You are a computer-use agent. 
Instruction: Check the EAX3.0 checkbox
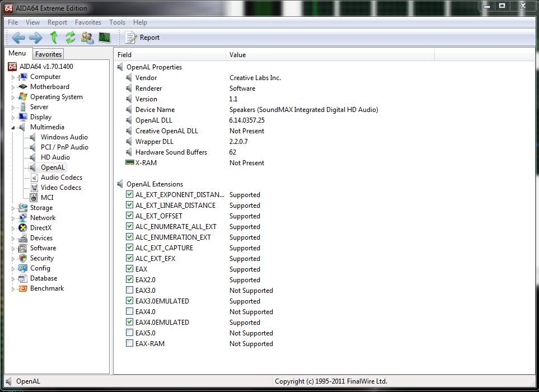[129, 290]
